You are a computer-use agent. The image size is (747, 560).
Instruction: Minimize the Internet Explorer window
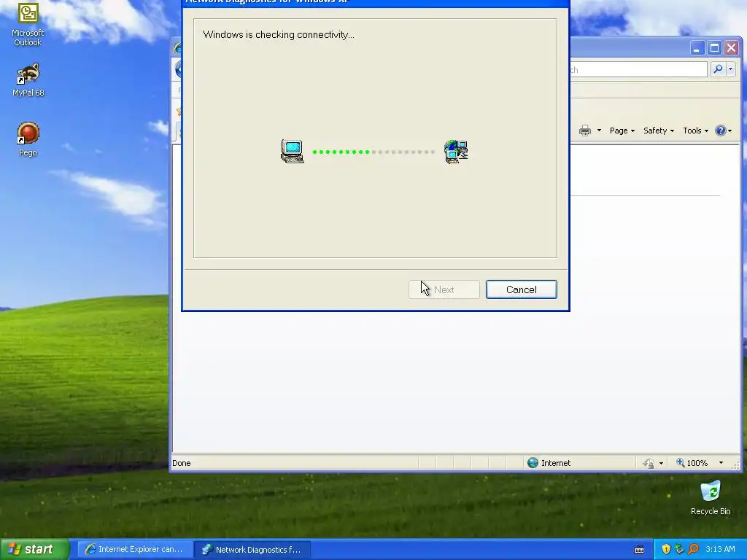tap(697, 48)
